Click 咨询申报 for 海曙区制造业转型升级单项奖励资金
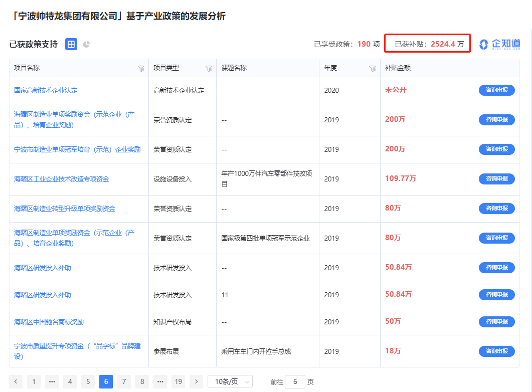Viewport: 532px width, 392px height. pyautogui.click(x=497, y=208)
